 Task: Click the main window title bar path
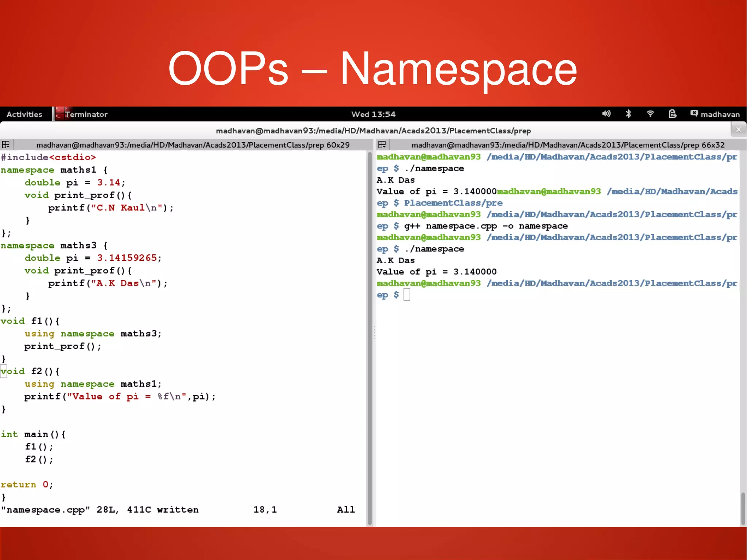(x=373, y=131)
